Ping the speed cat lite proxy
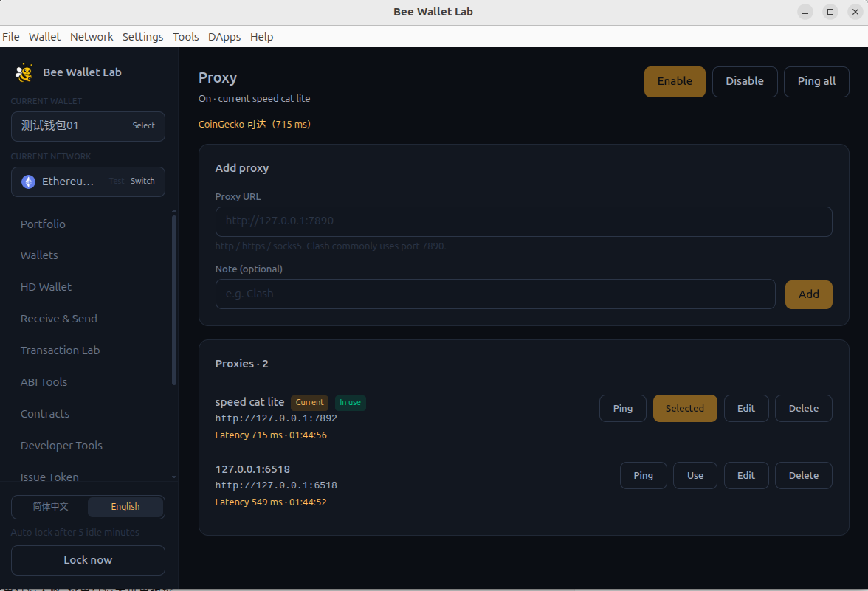 [x=622, y=409]
